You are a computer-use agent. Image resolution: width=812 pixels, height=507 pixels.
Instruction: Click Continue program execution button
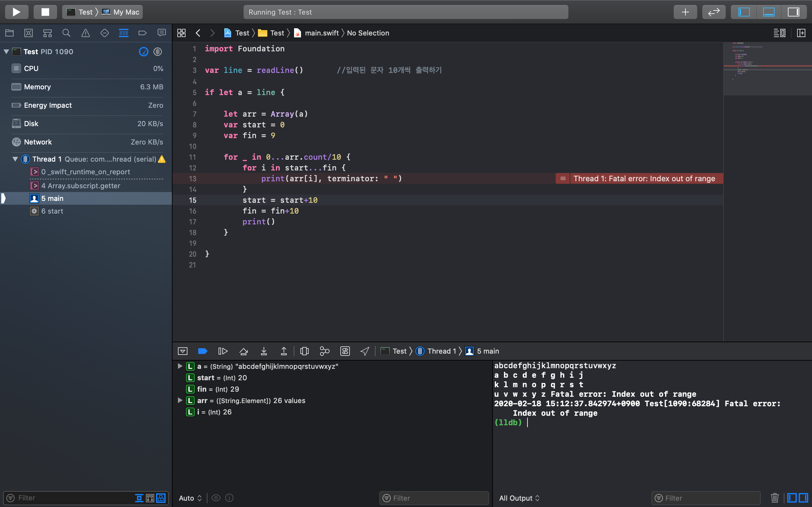223,351
